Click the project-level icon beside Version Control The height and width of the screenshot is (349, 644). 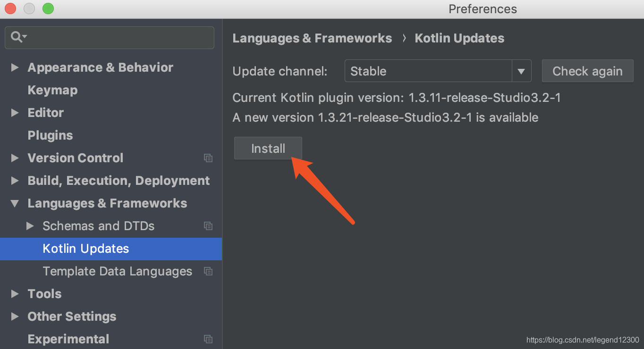pos(208,158)
